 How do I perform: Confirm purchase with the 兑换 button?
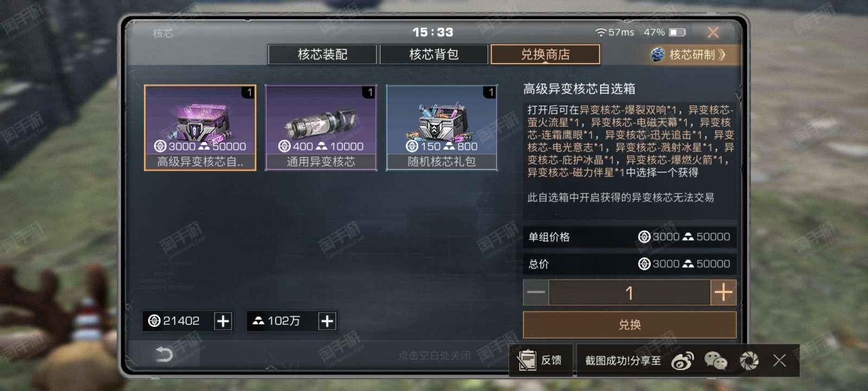(x=629, y=325)
